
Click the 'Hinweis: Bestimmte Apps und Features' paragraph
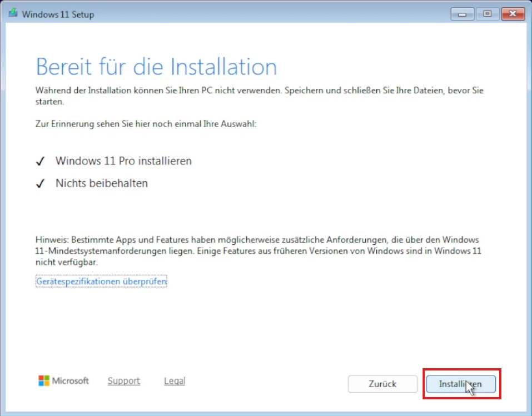(258, 251)
